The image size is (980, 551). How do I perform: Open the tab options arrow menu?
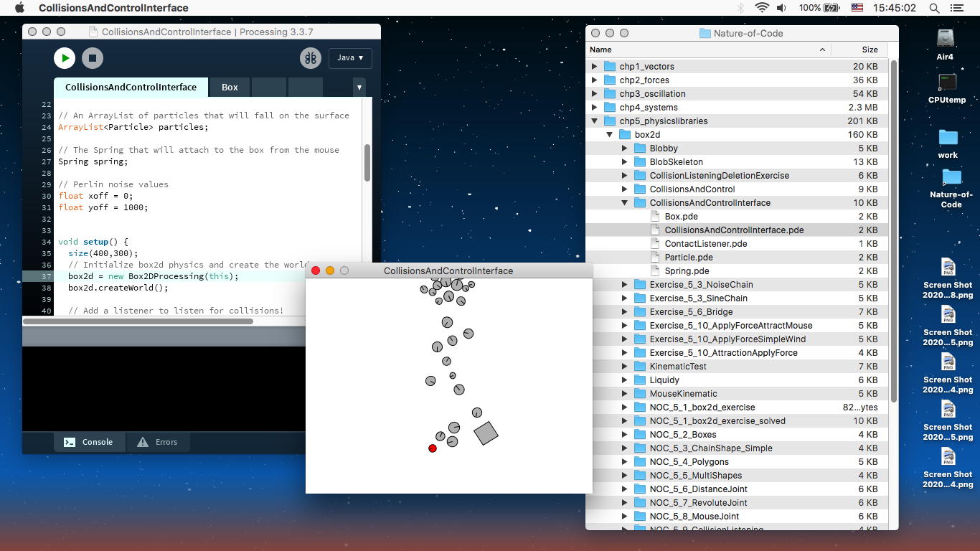tap(359, 88)
